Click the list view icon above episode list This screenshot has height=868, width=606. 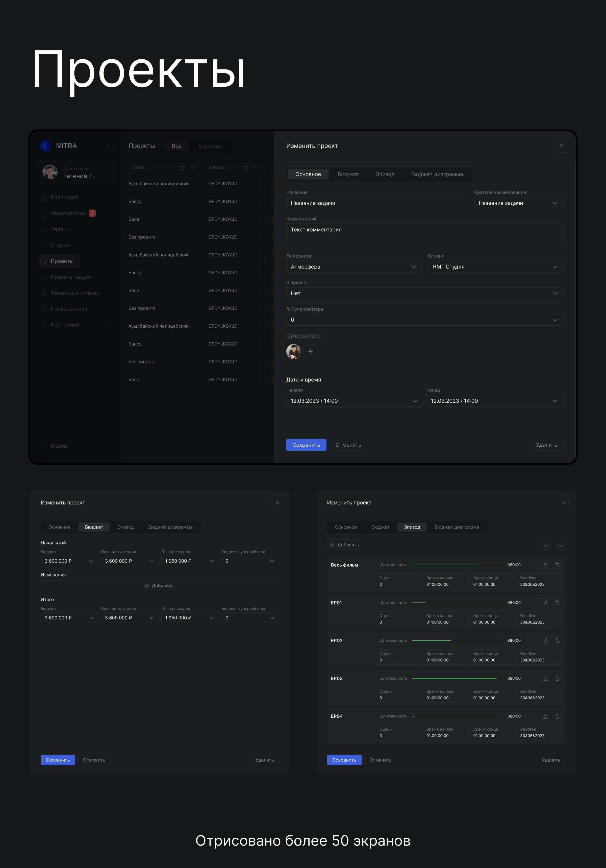point(560,544)
